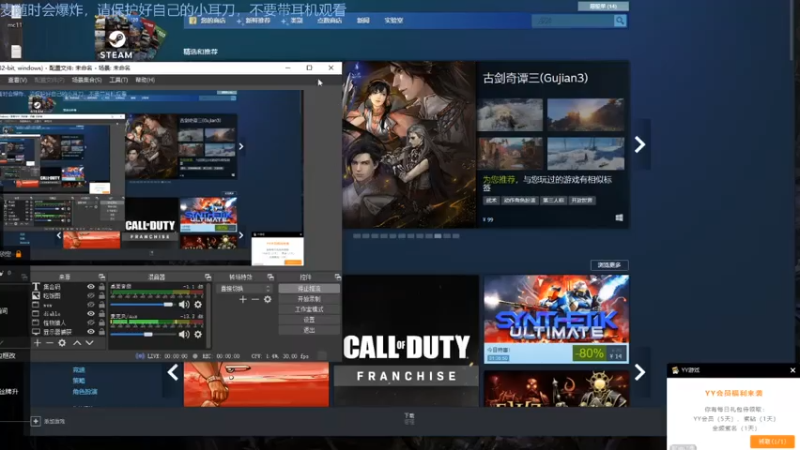Remove transition with the minus icon
The image size is (800, 450).
coord(255,299)
